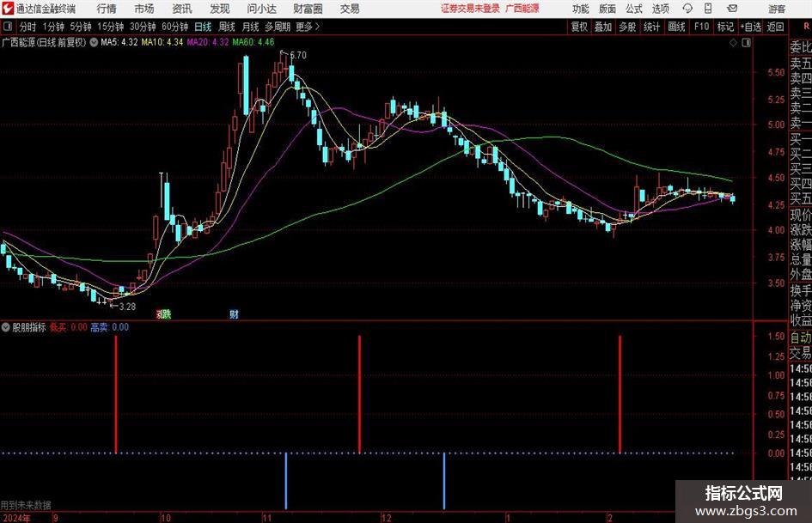812x523 pixels.
Task: Click the 叠加 overlay button
Action: point(603,27)
